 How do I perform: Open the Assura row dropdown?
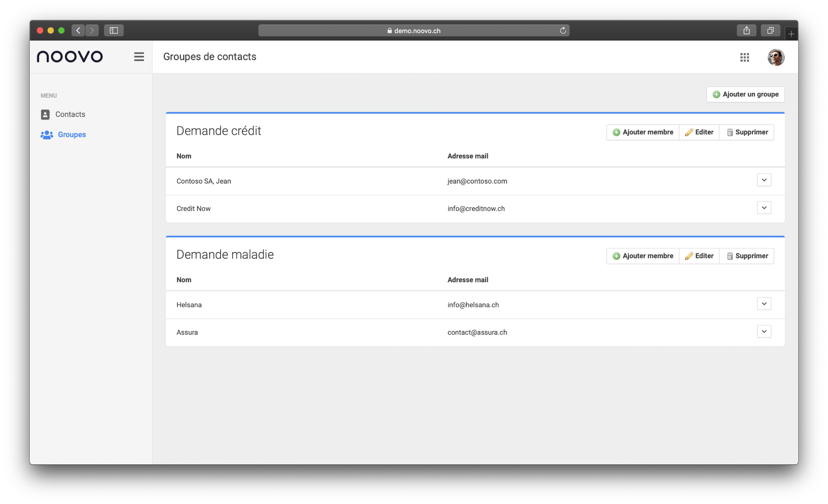(x=764, y=332)
